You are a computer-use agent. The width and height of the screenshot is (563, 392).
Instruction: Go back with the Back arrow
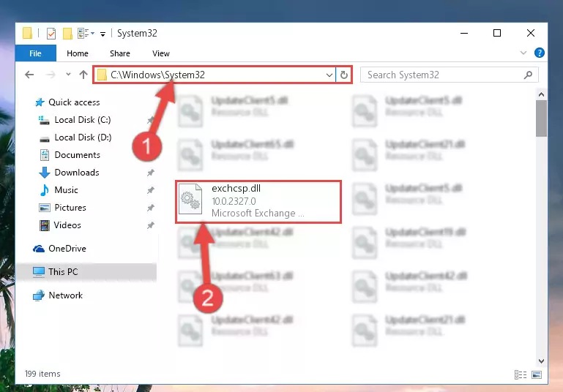[x=29, y=75]
